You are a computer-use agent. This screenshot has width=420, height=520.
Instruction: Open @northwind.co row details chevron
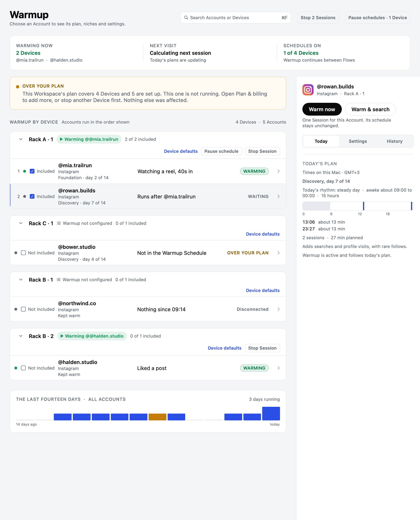click(x=278, y=309)
